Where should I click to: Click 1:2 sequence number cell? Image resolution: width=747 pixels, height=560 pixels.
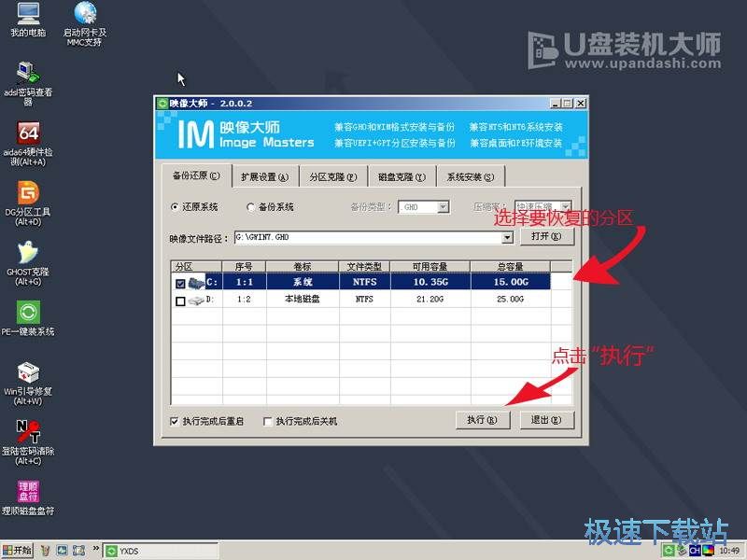click(x=244, y=299)
